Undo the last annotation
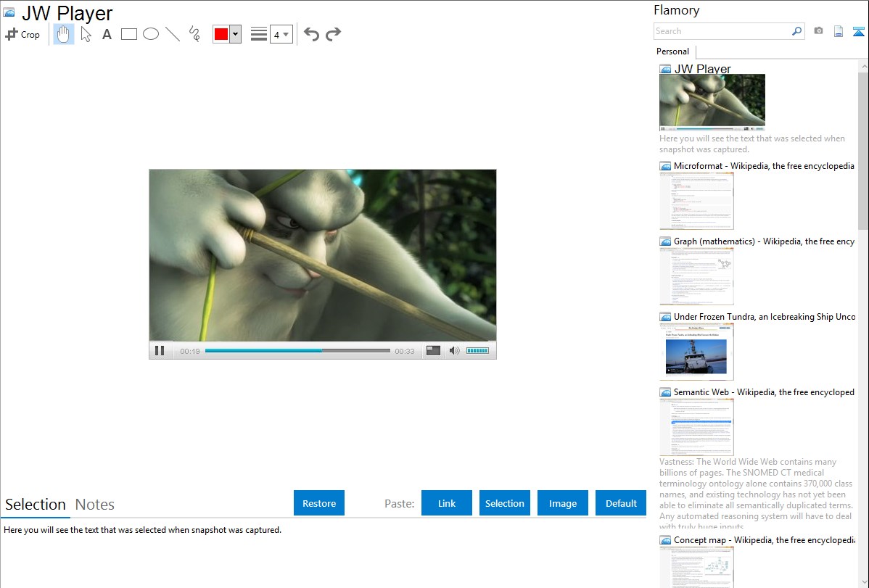The height and width of the screenshot is (588, 869). [x=311, y=34]
